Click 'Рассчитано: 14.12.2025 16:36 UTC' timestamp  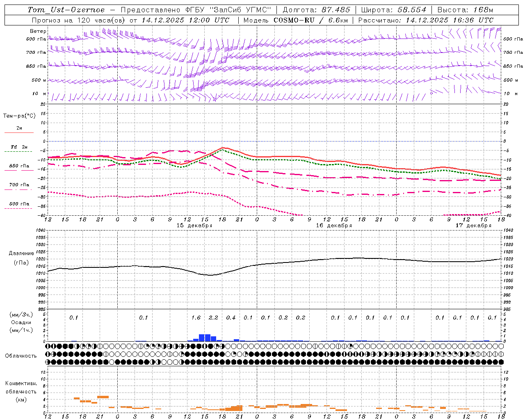(x=426, y=20)
